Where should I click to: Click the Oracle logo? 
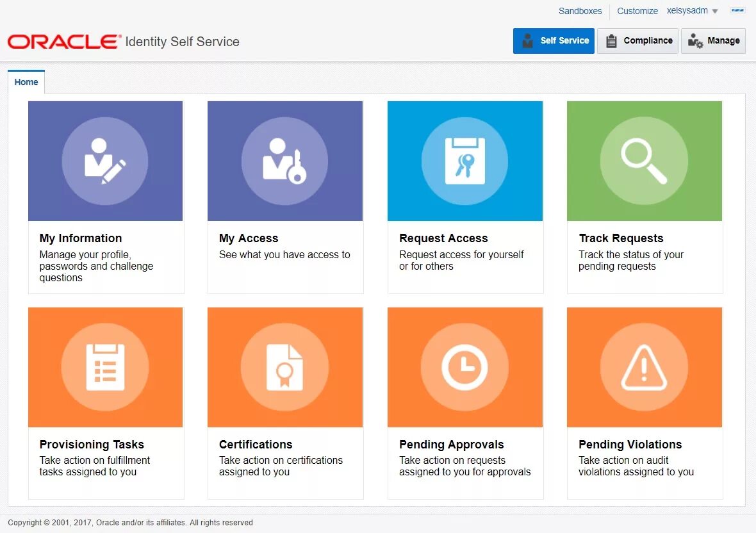click(x=63, y=42)
